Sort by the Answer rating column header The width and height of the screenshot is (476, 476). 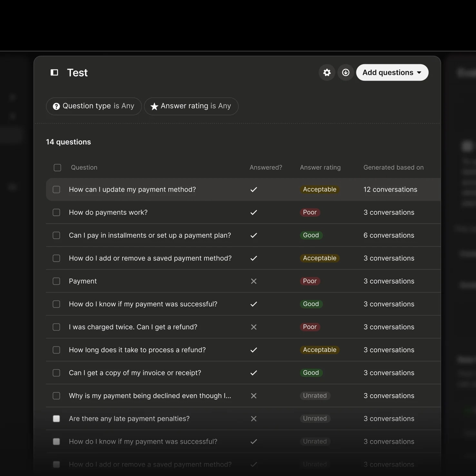320,167
